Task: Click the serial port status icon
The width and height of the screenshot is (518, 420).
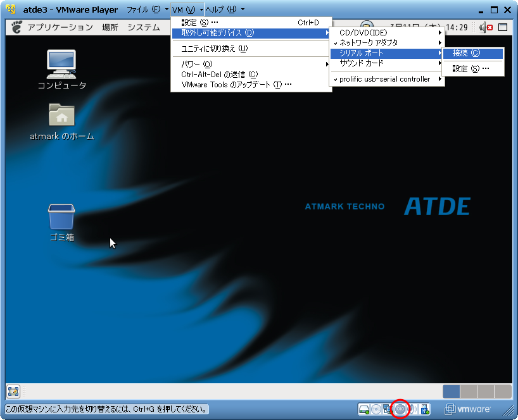Action: 400,409
